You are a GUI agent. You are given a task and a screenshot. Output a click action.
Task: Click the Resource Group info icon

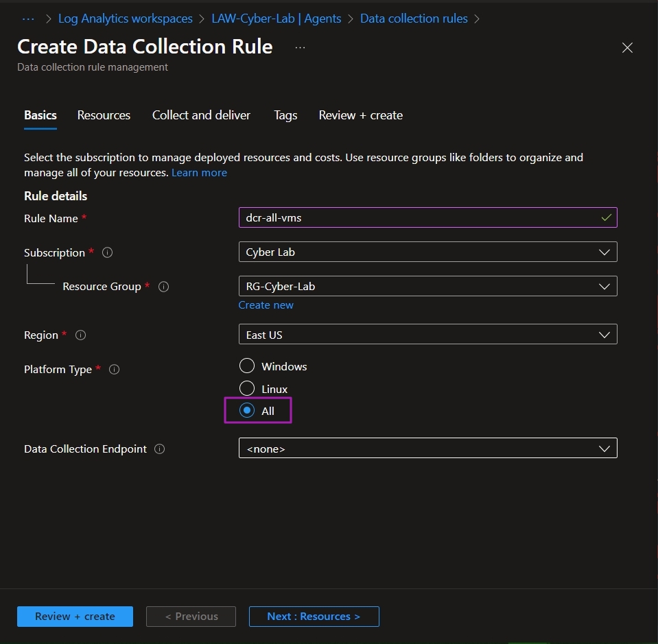(163, 287)
